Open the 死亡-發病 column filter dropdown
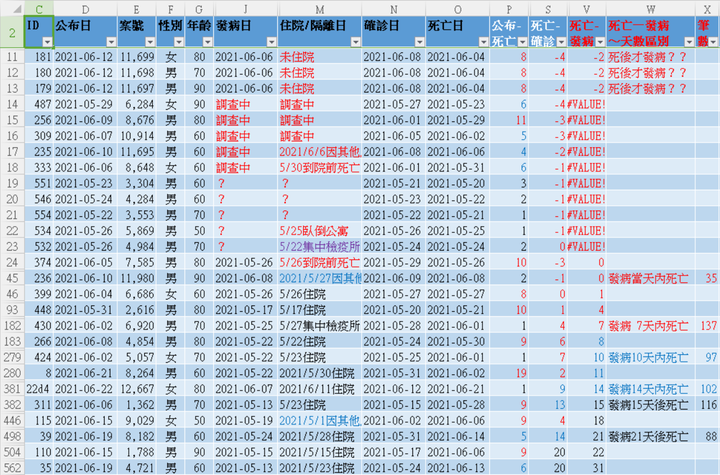The width and height of the screenshot is (720, 475). tap(600, 42)
